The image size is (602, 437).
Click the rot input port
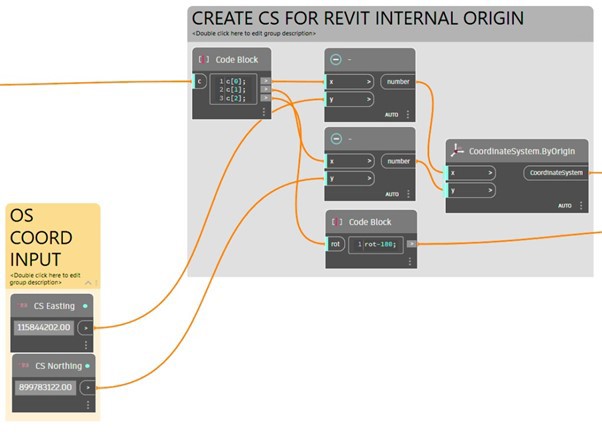(x=335, y=244)
